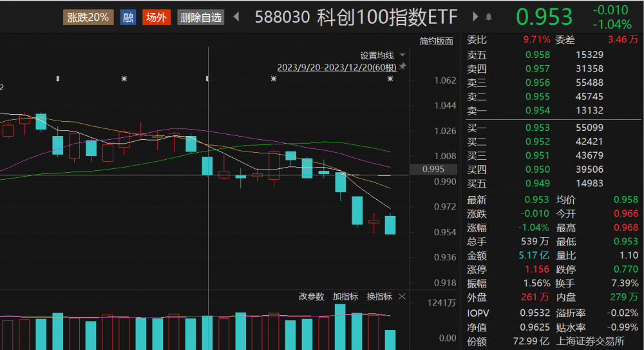Screen dimensions: 644x350
Task: Go to previous stock with left arrow
Action: [x=236, y=17]
